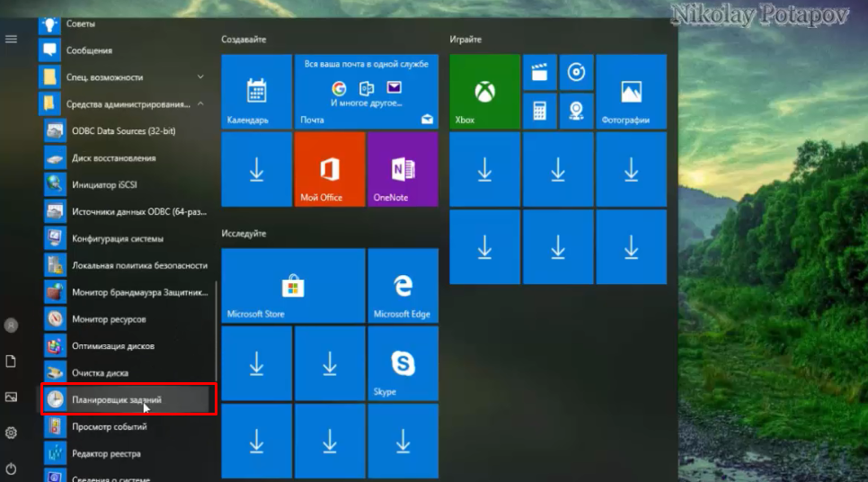Open the Skype tile
This screenshot has width=868, height=482.
point(403,363)
